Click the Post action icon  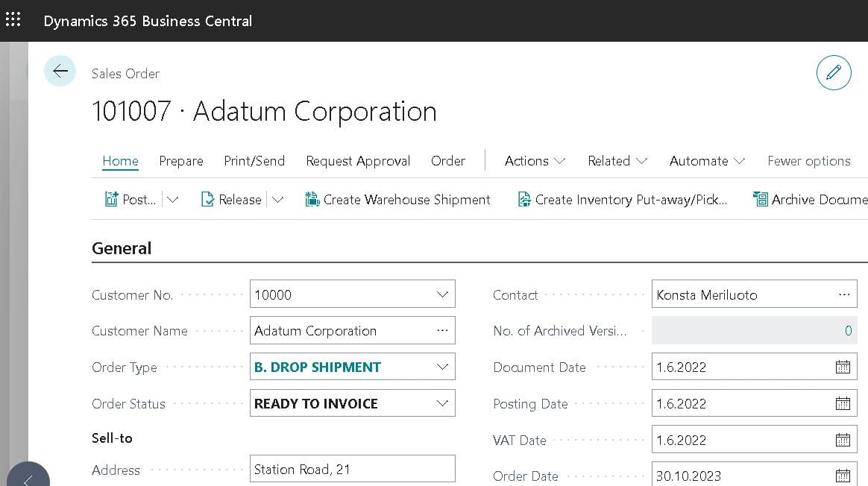[x=111, y=199]
